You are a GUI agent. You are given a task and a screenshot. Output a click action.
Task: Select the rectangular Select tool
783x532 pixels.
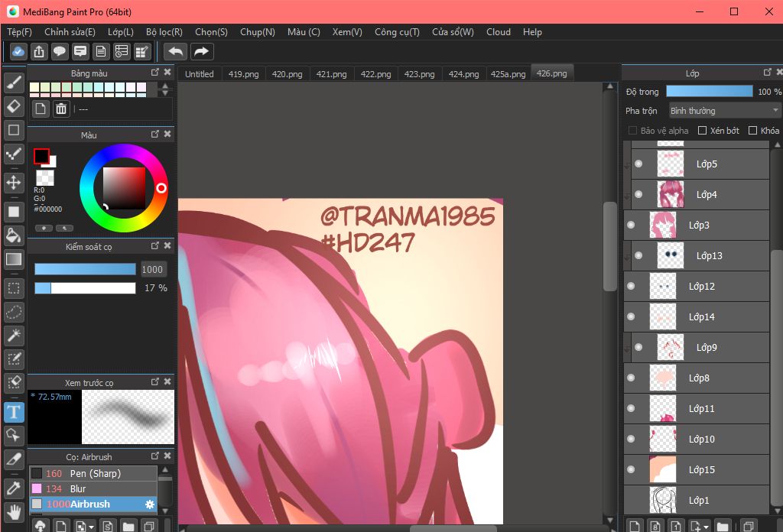click(14, 288)
